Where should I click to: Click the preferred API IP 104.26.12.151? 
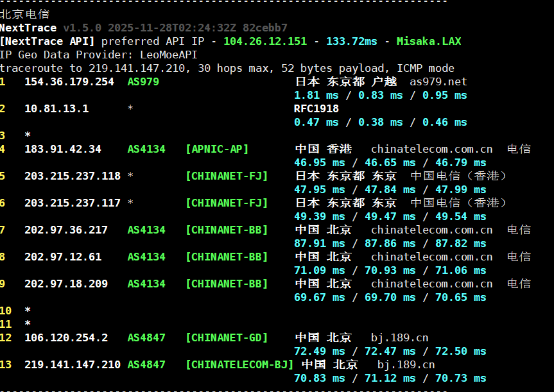[265, 41]
